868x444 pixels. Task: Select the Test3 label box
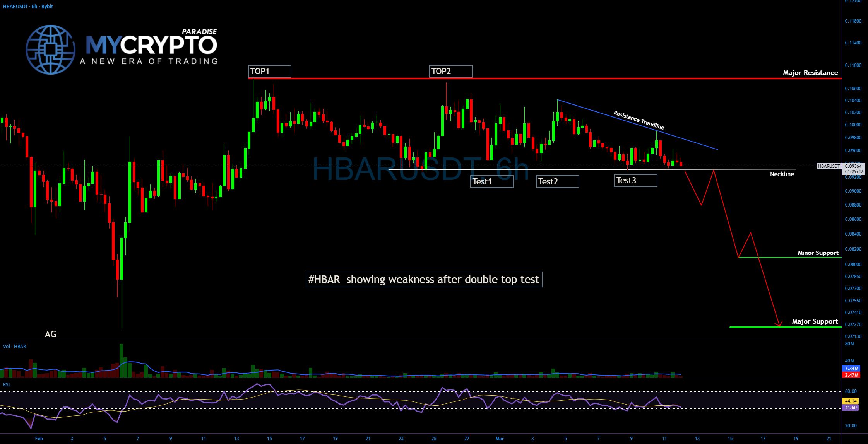tap(635, 180)
